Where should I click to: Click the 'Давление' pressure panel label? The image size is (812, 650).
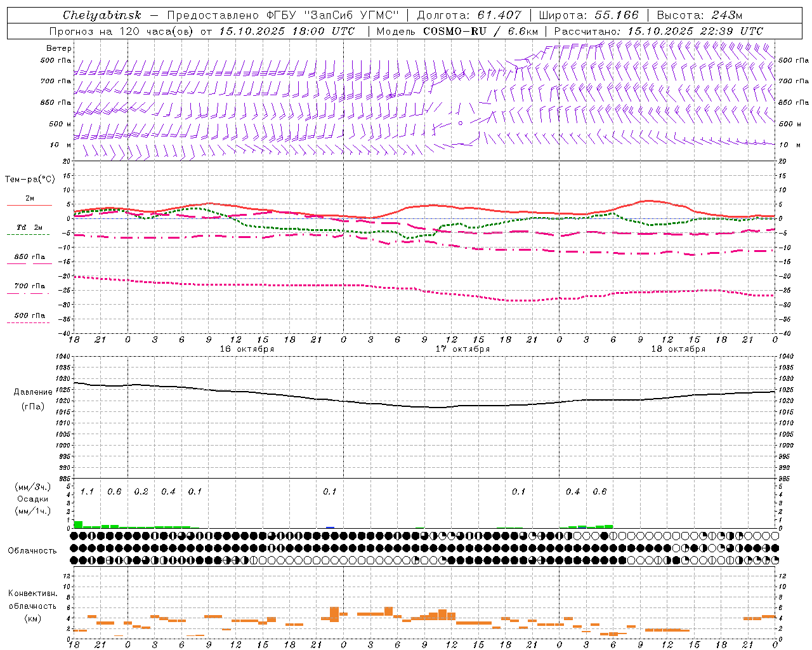[x=33, y=392]
